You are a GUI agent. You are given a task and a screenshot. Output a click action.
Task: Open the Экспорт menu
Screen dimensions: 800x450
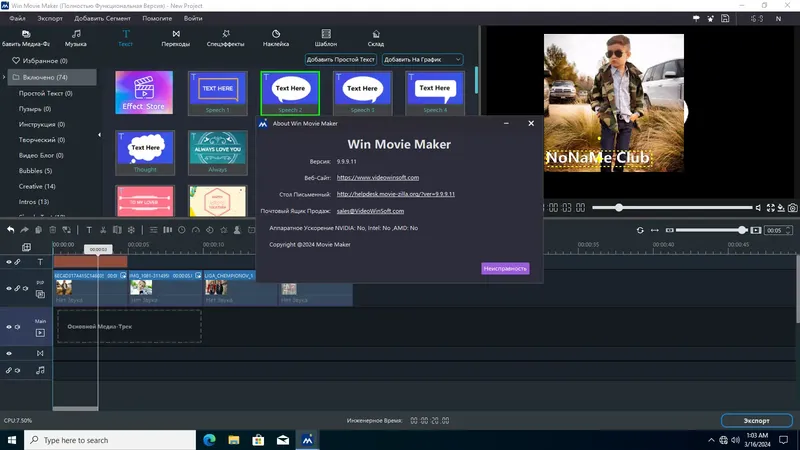(x=49, y=18)
